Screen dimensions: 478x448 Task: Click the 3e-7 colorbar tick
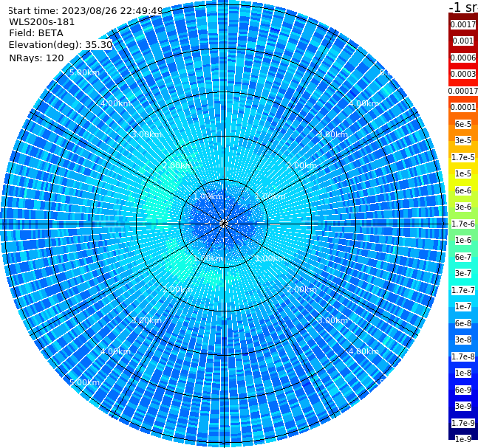(463, 273)
